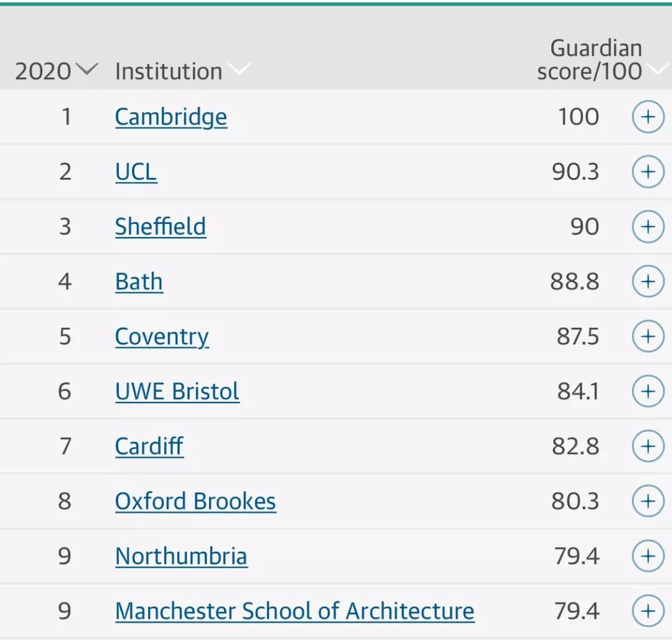Open Sheffield score details plus icon
672x640 pixels.
point(648,226)
